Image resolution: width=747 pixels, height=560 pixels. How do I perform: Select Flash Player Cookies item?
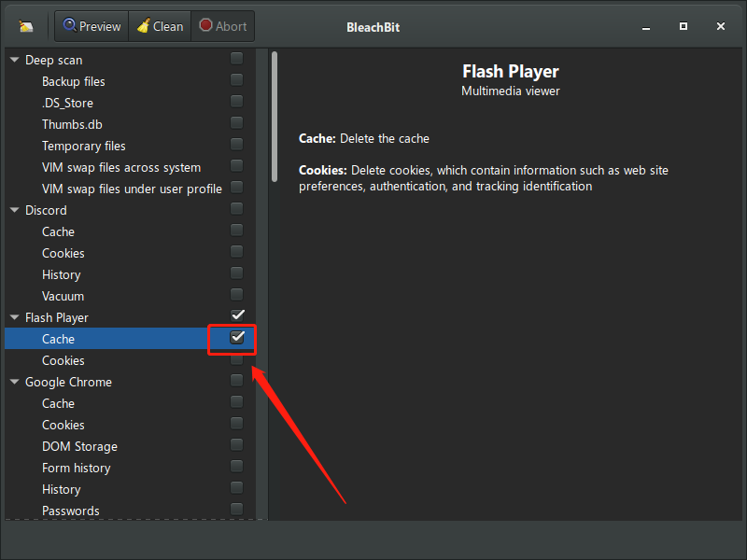pyautogui.click(x=63, y=360)
